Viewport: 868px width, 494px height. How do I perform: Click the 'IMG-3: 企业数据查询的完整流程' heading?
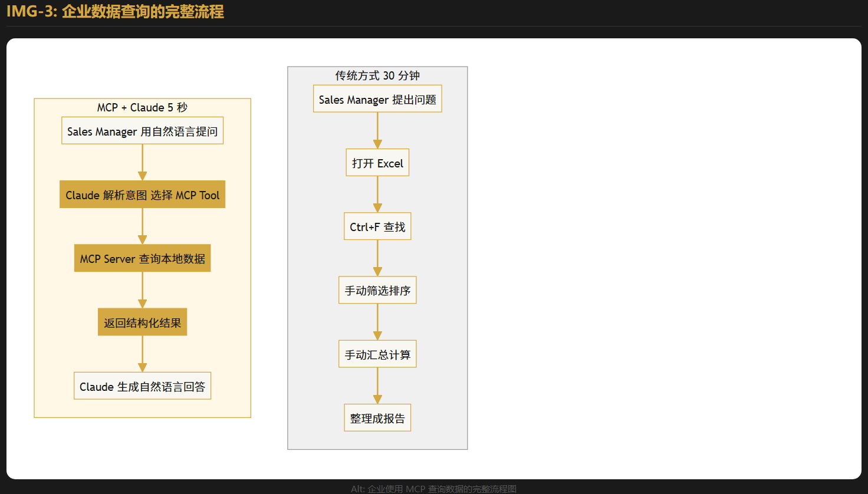[115, 12]
